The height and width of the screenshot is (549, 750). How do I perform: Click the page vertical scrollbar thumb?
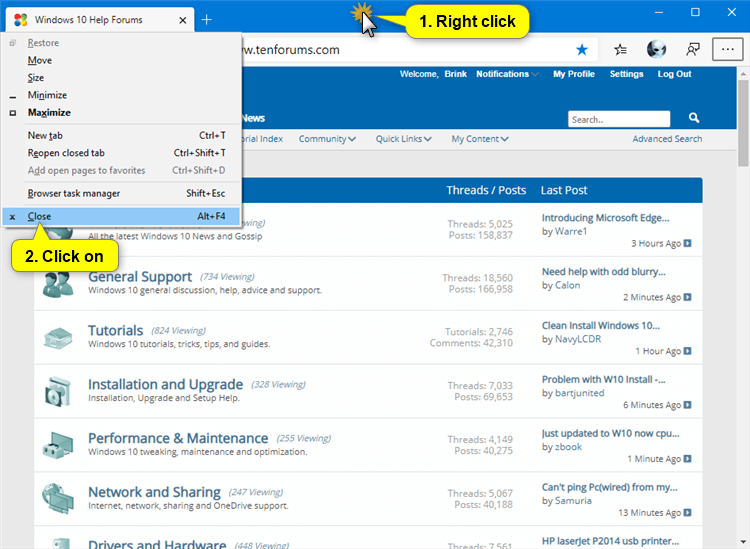coord(743,123)
